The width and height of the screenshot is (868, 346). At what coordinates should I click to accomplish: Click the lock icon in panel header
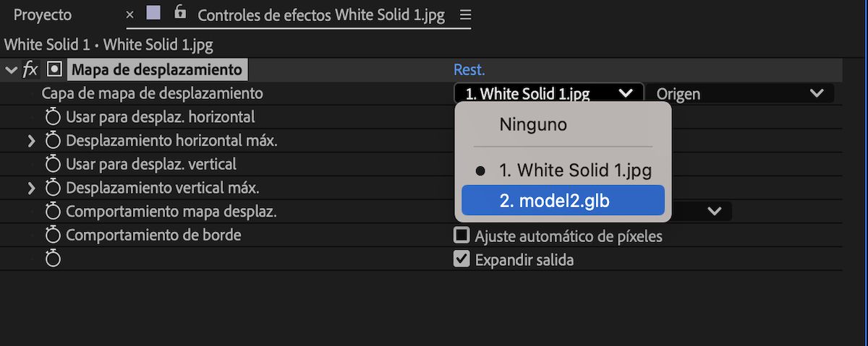180,13
